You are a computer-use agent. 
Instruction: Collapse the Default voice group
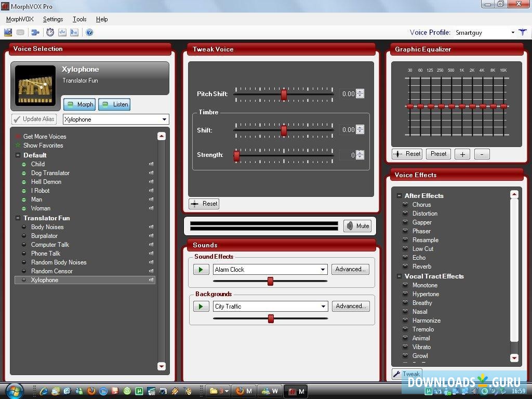18,155
